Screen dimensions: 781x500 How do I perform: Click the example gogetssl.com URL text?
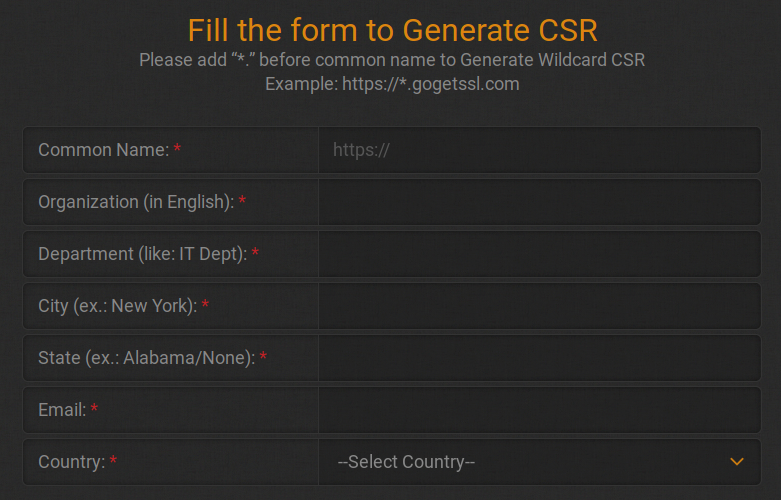pos(392,84)
